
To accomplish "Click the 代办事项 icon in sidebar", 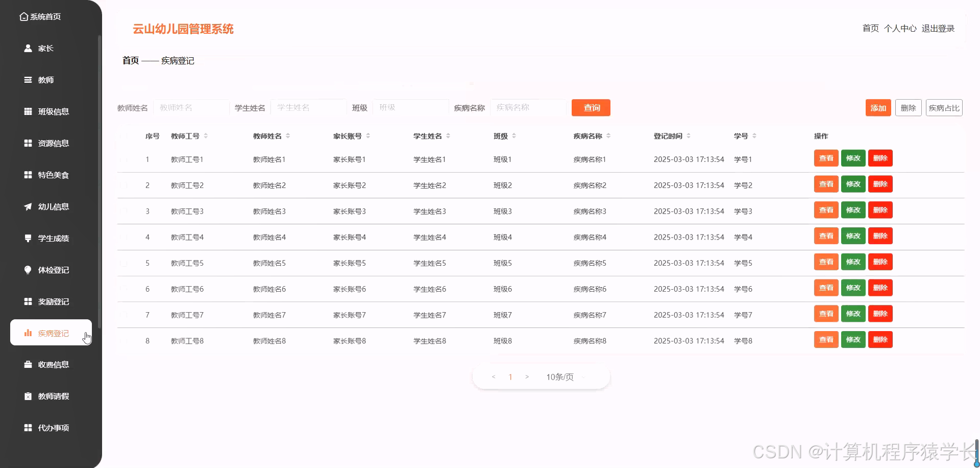I will pos(28,428).
